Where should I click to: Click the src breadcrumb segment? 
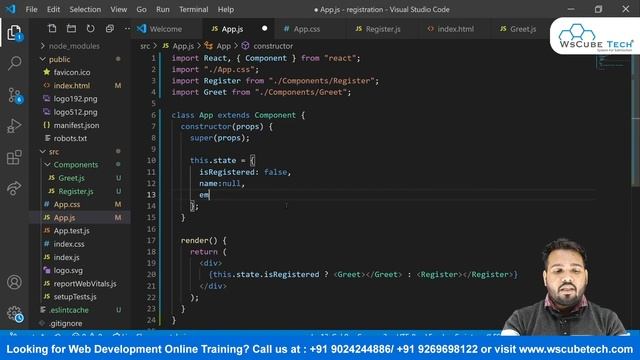point(145,46)
